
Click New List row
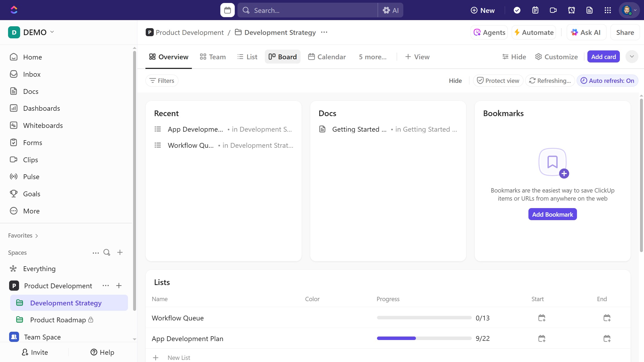pyautogui.click(x=388, y=357)
